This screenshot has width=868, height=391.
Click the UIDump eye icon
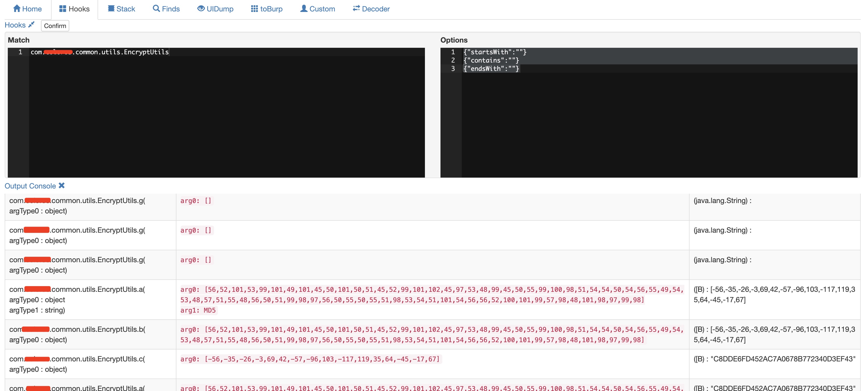[x=201, y=8]
